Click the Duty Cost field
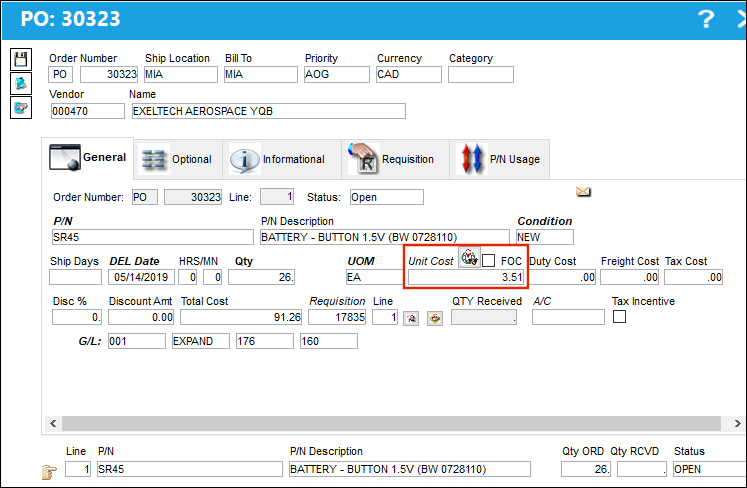Viewport: 747px width, 488px height. click(x=563, y=277)
